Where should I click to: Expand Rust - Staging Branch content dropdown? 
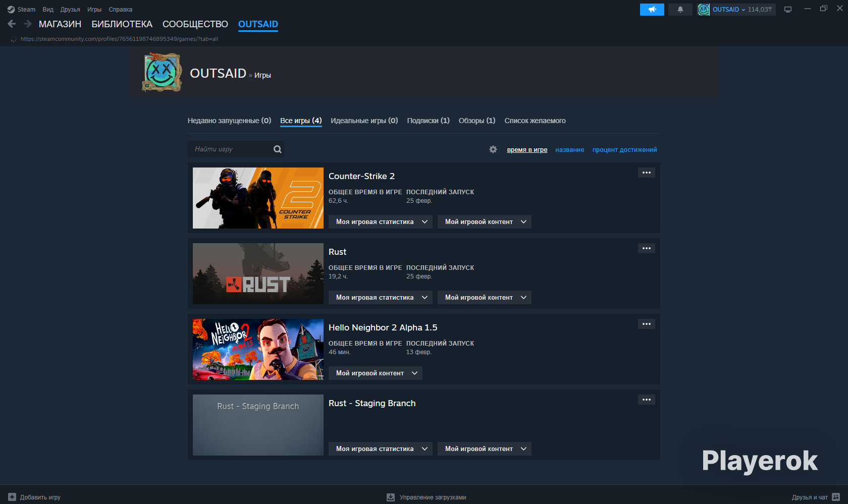coord(485,449)
